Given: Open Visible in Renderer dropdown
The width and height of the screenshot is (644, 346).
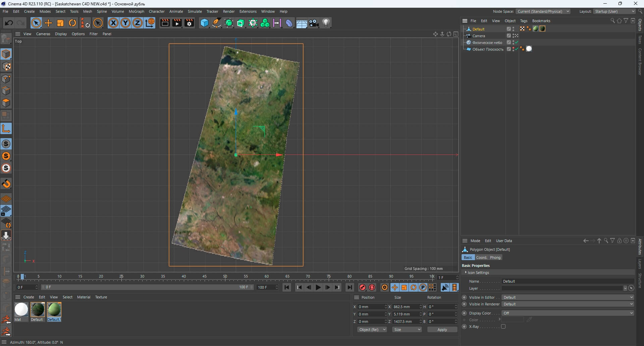Looking at the screenshot, I should [x=568, y=304].
